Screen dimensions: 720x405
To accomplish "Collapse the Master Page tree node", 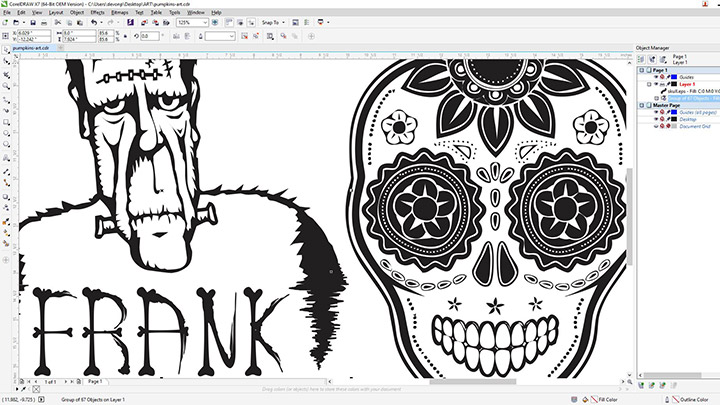I will 641,105.
